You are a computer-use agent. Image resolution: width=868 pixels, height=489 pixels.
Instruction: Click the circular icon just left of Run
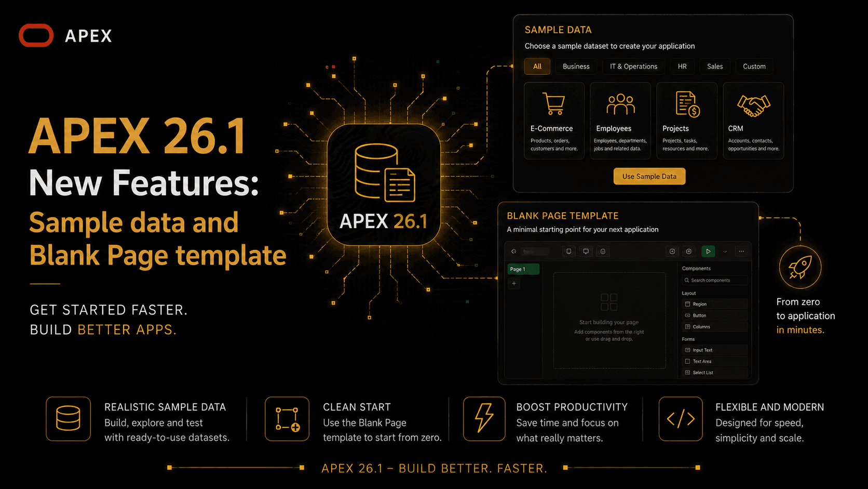click(x=689, y=252)
